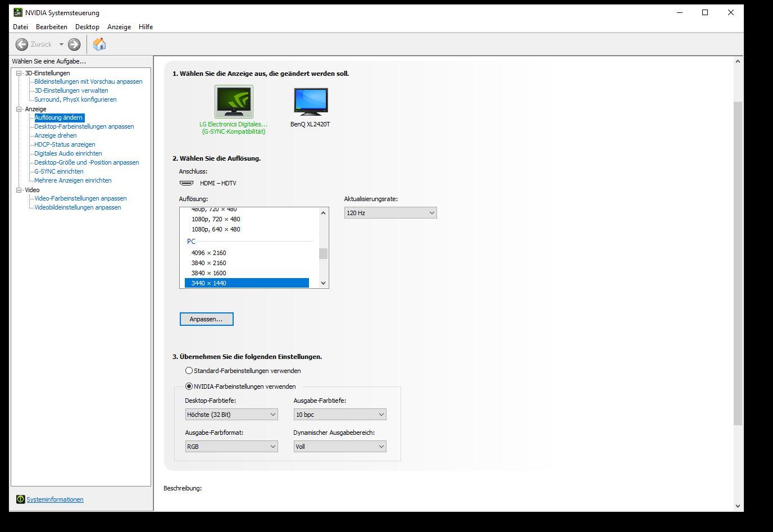Select resolution 3440 × 1440
This screenshot has width=773, height=532.
pos(247,283)
